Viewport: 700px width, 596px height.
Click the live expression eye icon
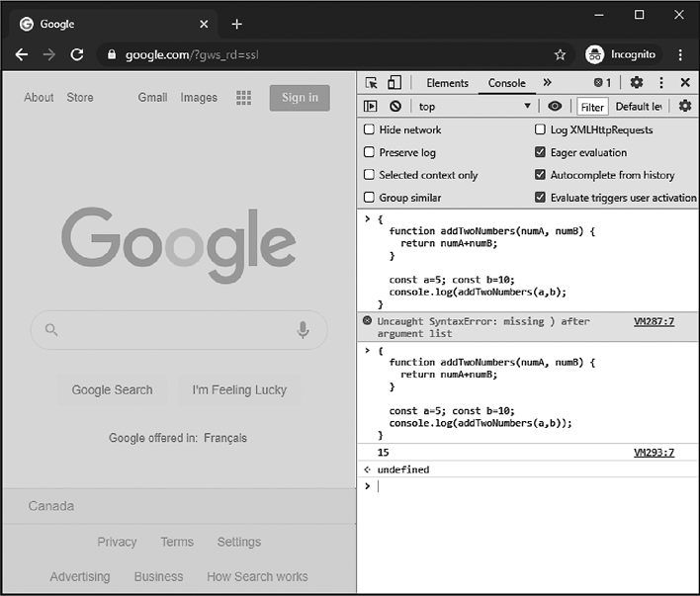point(555,107)
